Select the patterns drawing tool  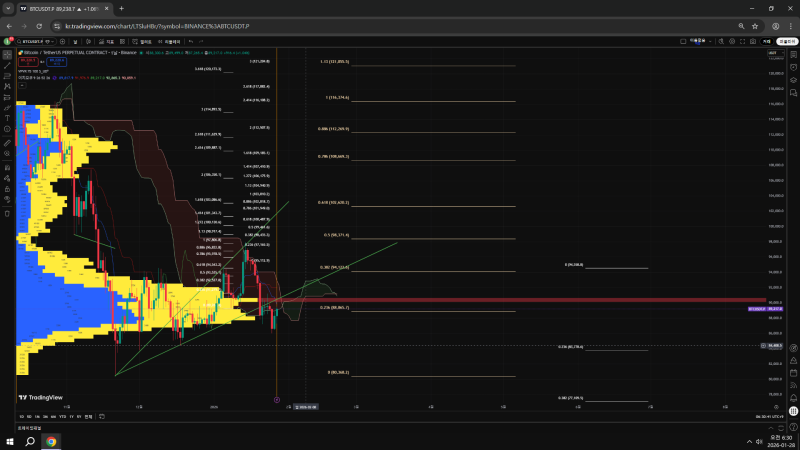click(x=7, y=86)
